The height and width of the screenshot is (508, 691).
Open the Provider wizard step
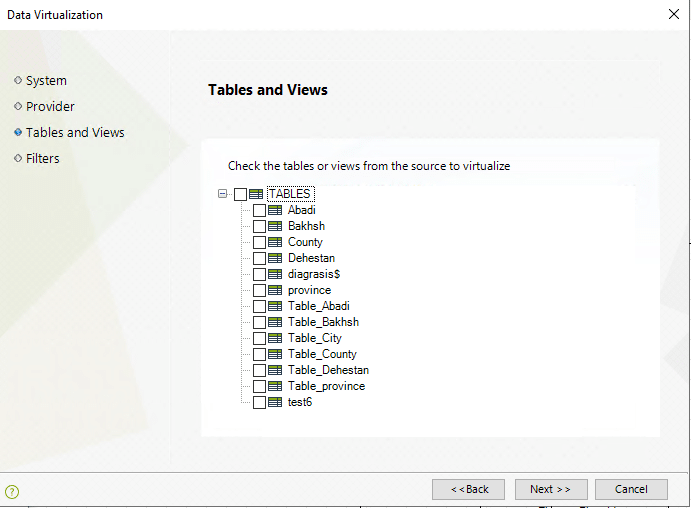50,107
